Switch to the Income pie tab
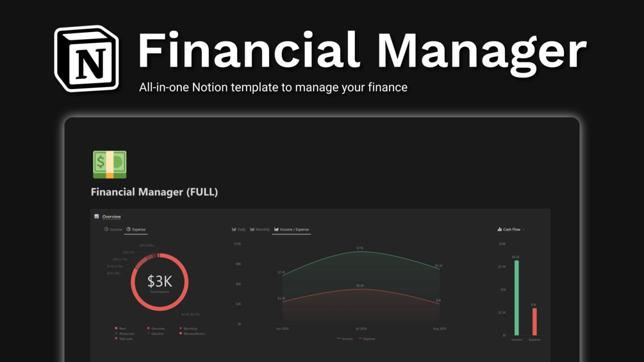 pyautogui.click(x=113, y=229)
